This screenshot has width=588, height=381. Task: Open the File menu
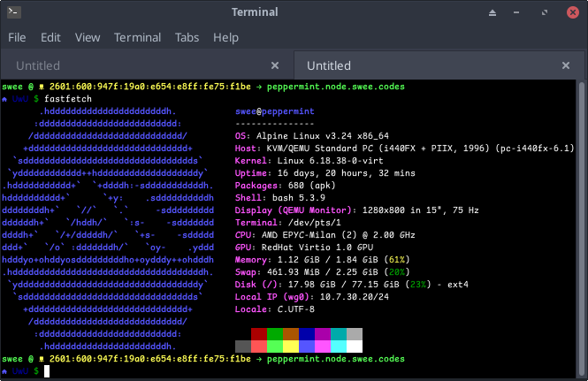point(17,37)
